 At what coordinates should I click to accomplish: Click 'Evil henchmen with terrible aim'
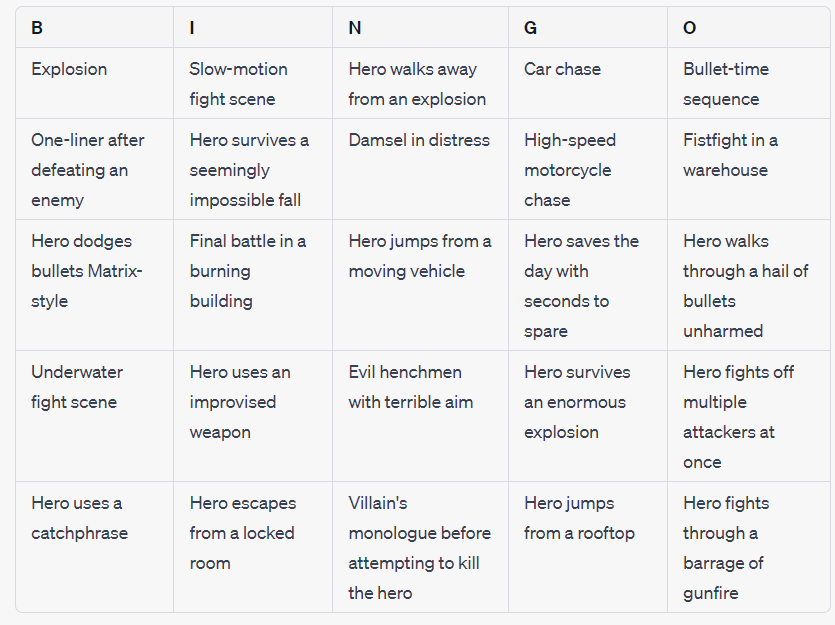(x=411, y=387)
